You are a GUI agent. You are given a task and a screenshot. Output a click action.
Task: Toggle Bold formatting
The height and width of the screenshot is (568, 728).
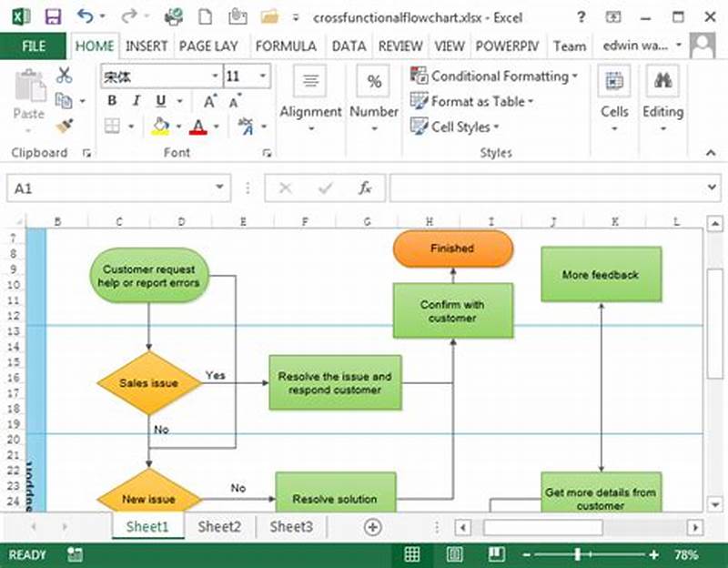coord(111,101)
